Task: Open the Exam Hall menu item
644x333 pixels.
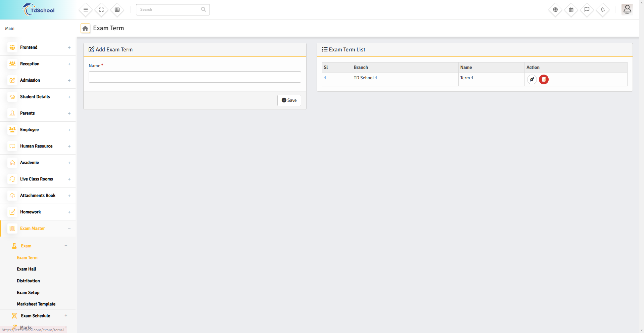Action: pyautogui.click(x=27, y=269)
